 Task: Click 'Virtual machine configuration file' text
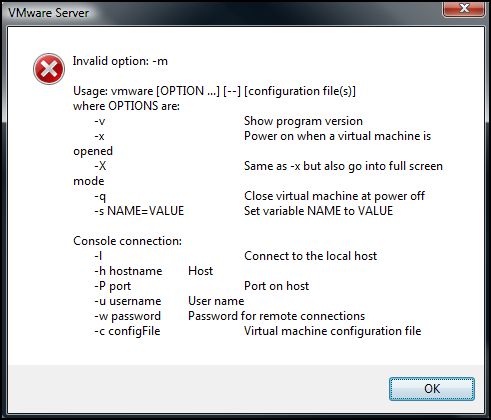coord(333,331)
